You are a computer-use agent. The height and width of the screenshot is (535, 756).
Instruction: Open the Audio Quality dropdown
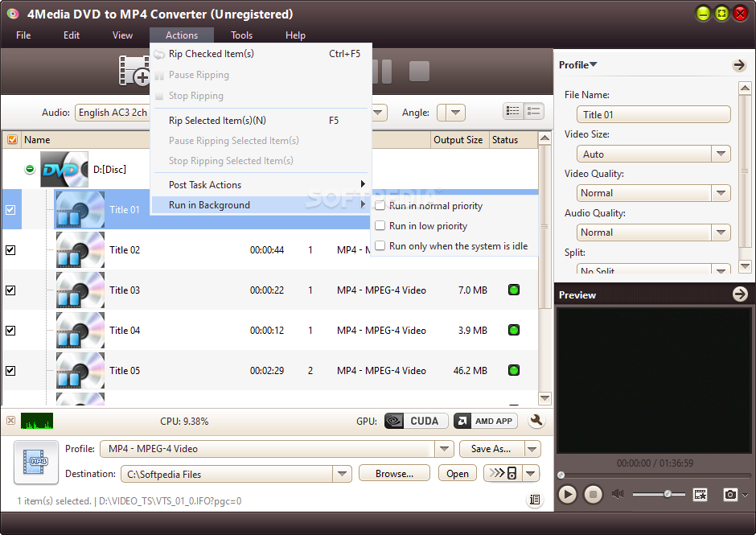(721, 233)
